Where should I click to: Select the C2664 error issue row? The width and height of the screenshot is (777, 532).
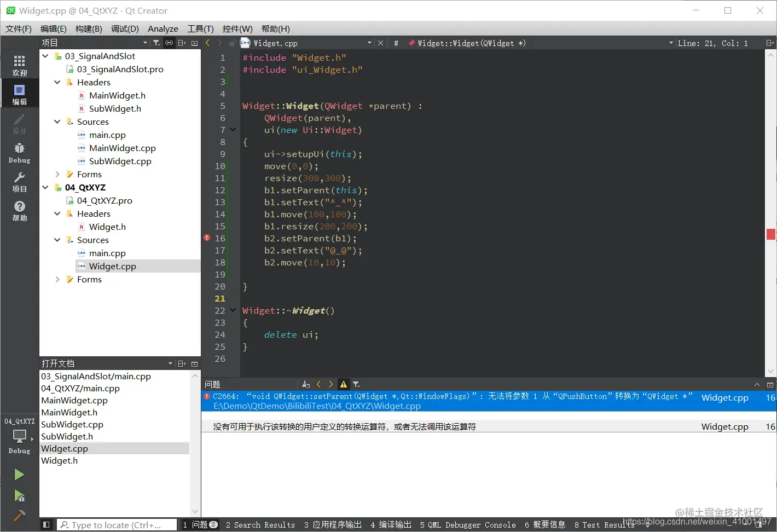pyautogui.click(x=489, y=401)
